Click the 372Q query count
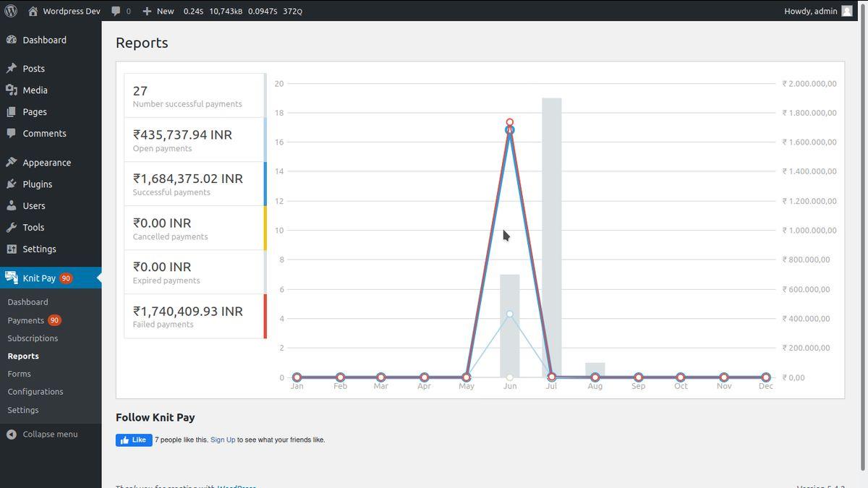 292,12
